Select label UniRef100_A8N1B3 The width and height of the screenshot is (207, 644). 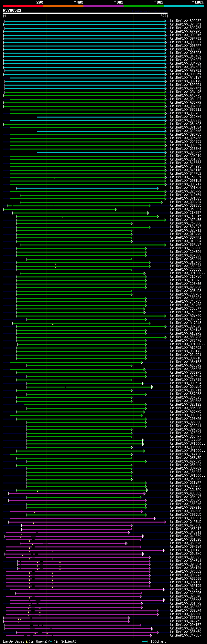click(x=186, y=362)
